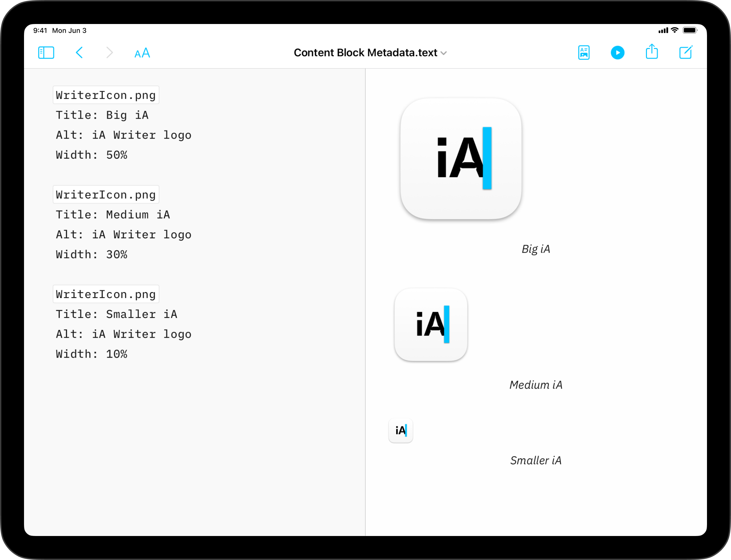Click the first WriterIcon.png content block
The image size is (731, 560).
coord(106,95)
